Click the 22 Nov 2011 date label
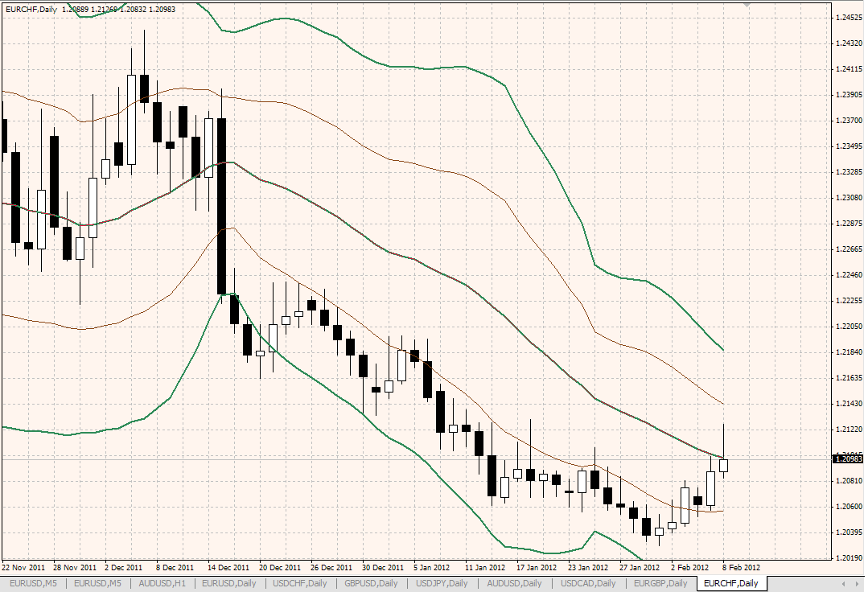868x592 pixels. [x=23, y=568]
